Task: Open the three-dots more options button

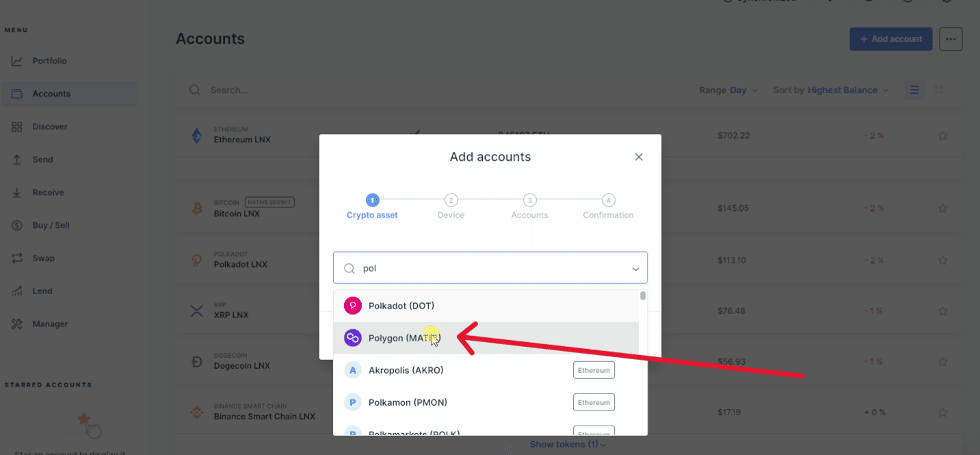Action: [951, 39]
